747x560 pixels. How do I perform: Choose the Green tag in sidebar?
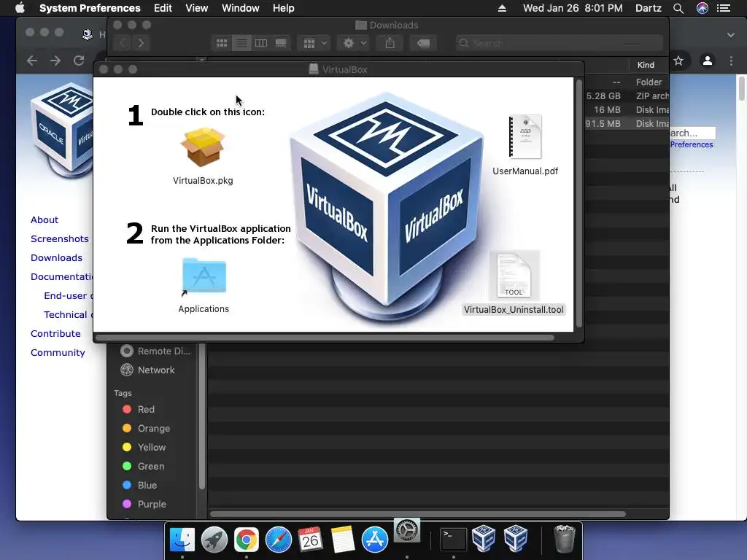pyautogui.click(x=144, y=467)
